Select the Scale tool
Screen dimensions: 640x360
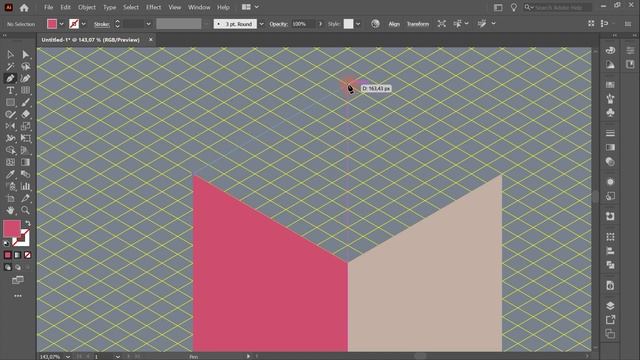click(25, 126)
